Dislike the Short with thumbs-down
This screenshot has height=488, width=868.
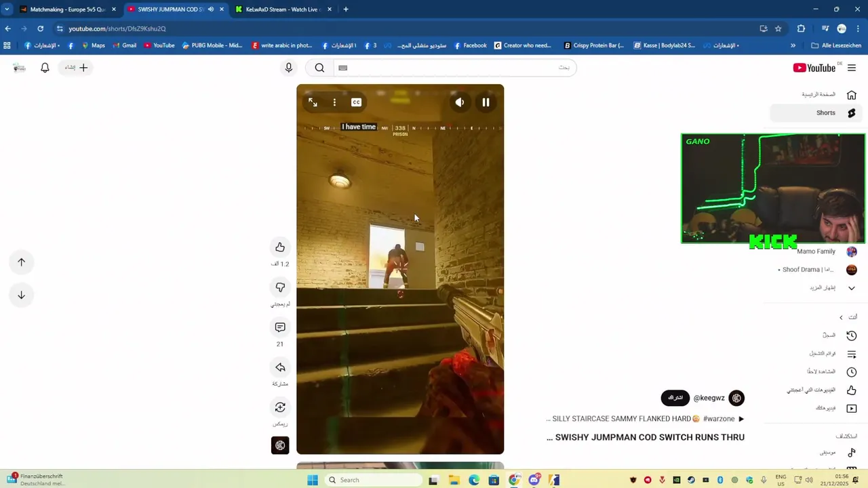click(x=280, y=287)
